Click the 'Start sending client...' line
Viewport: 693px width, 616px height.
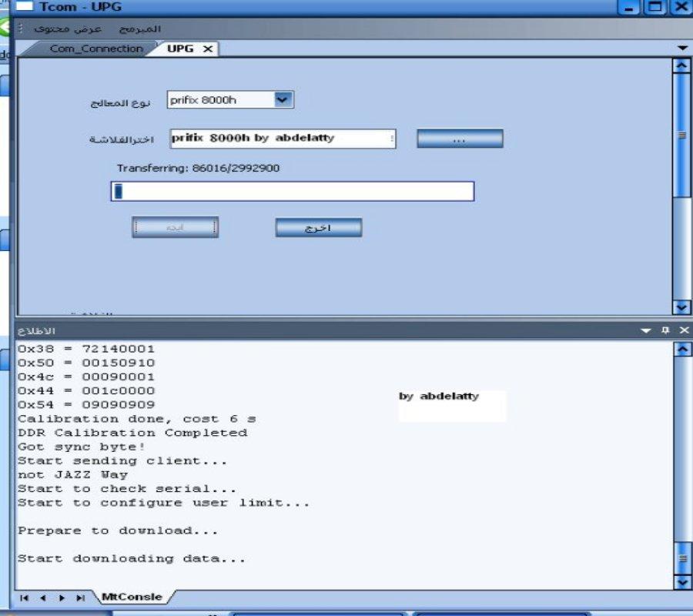122,460
